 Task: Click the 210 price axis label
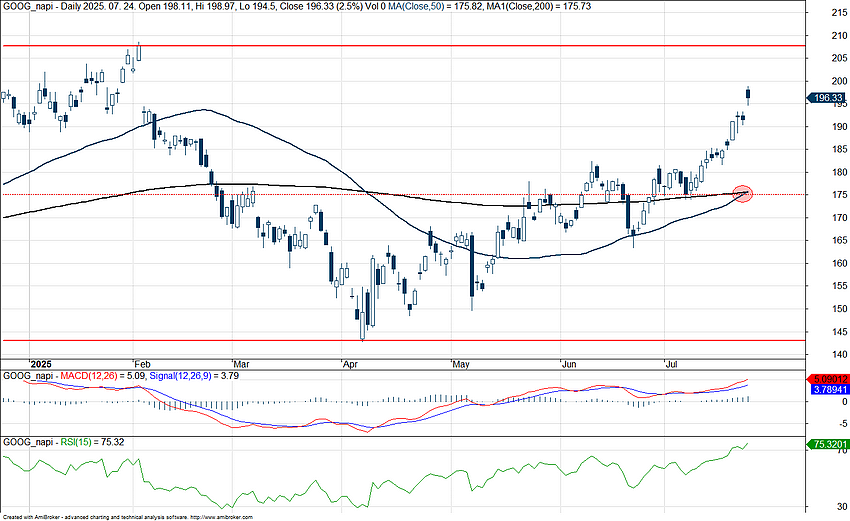point(839,36)
